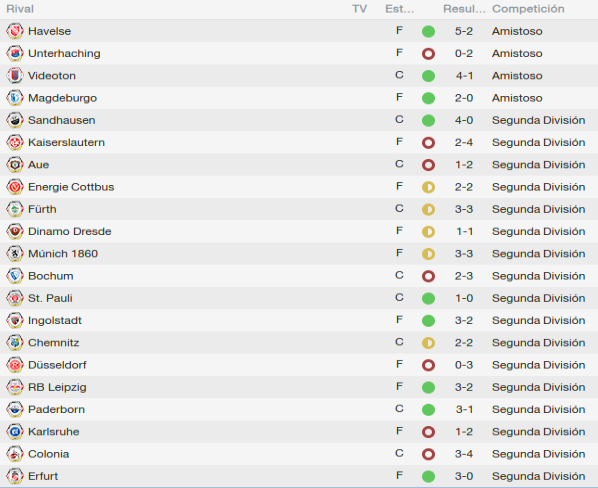
Task: Click the Havelse club crest icon
Action: pyautogui.click(x=15, y=31)
